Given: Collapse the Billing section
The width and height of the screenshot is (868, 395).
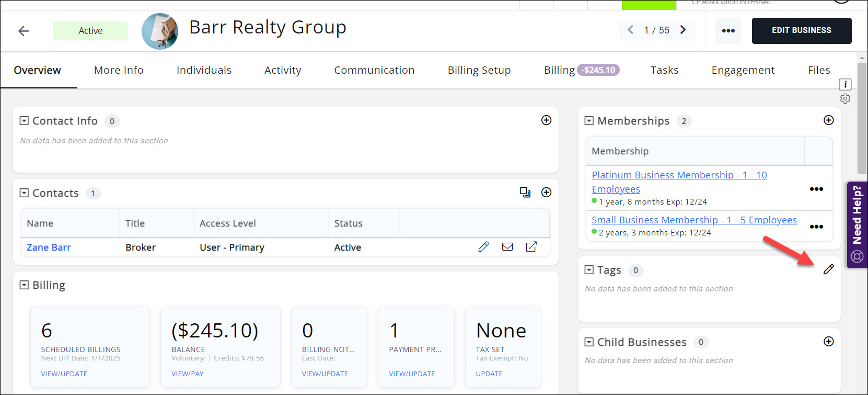Looking at the screenshot, I should coord(24,285).
